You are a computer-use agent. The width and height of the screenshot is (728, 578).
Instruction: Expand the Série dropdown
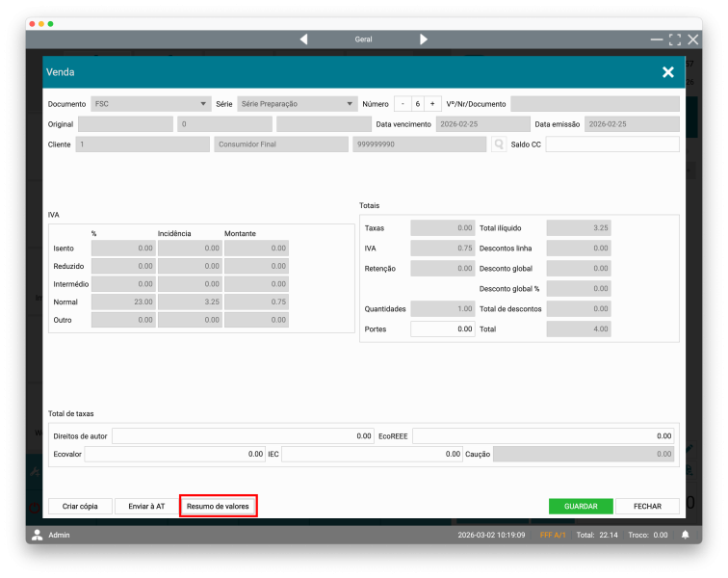[x=298, y=104]
